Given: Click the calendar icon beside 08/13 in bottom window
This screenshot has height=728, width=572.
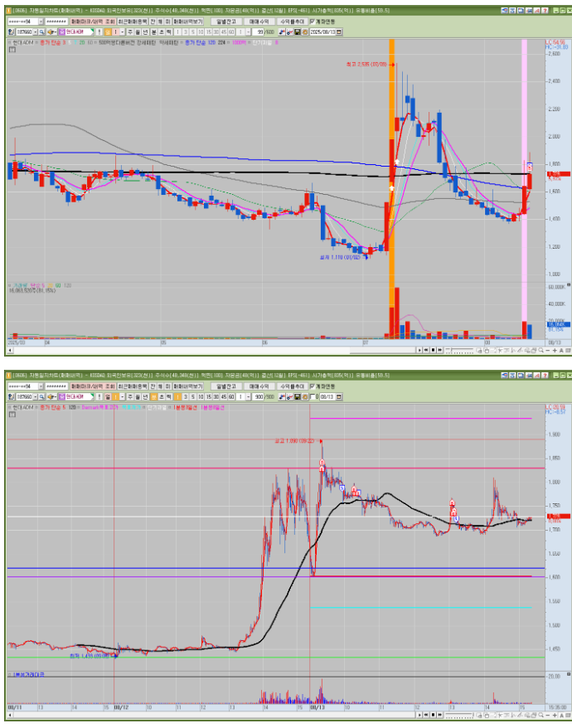Looking at the screenshot, I should (x=339, y=397).
